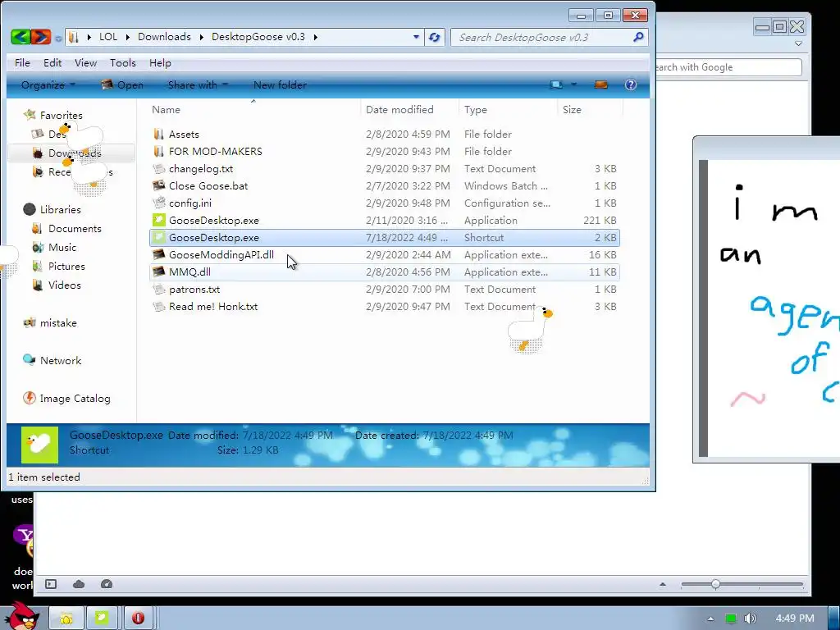Open the green goose taskbar button
840x630 pixels.
point(103,619)
